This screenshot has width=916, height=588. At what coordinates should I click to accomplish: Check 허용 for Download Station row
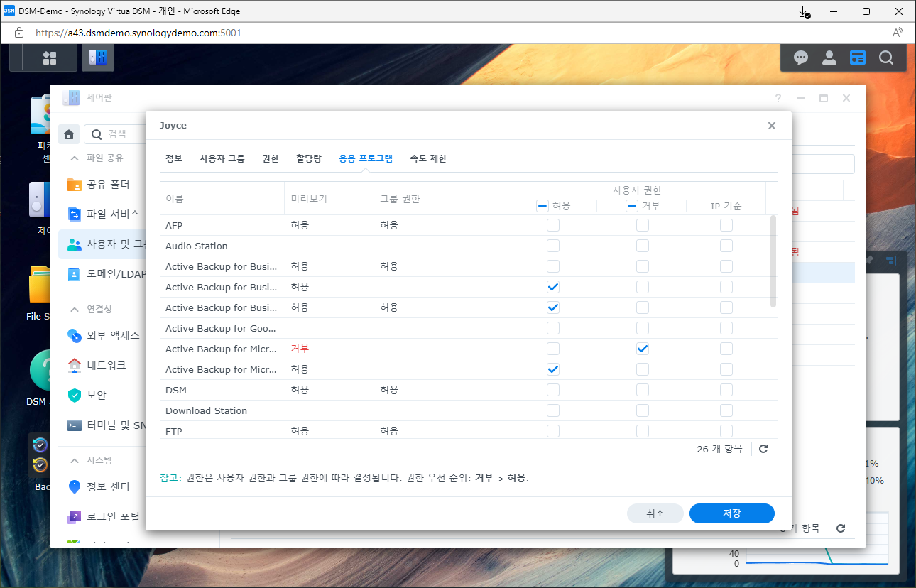coord(553,410)
